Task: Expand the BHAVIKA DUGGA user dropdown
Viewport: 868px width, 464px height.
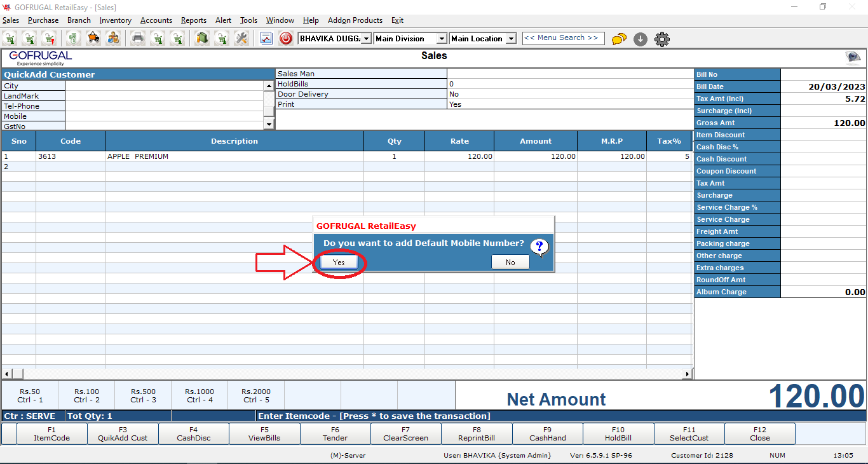Action: coord(366,39)
